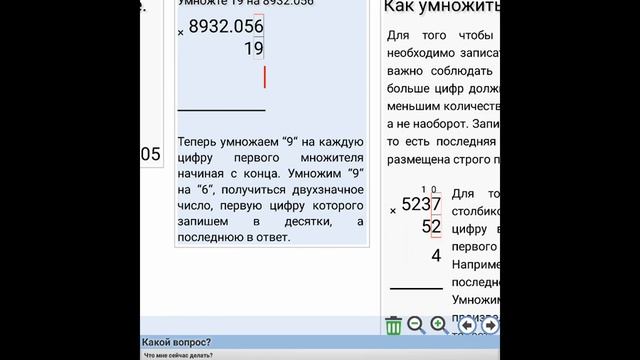Click the 'Какой вопрос?' header bar

click(x=320, y=342)
